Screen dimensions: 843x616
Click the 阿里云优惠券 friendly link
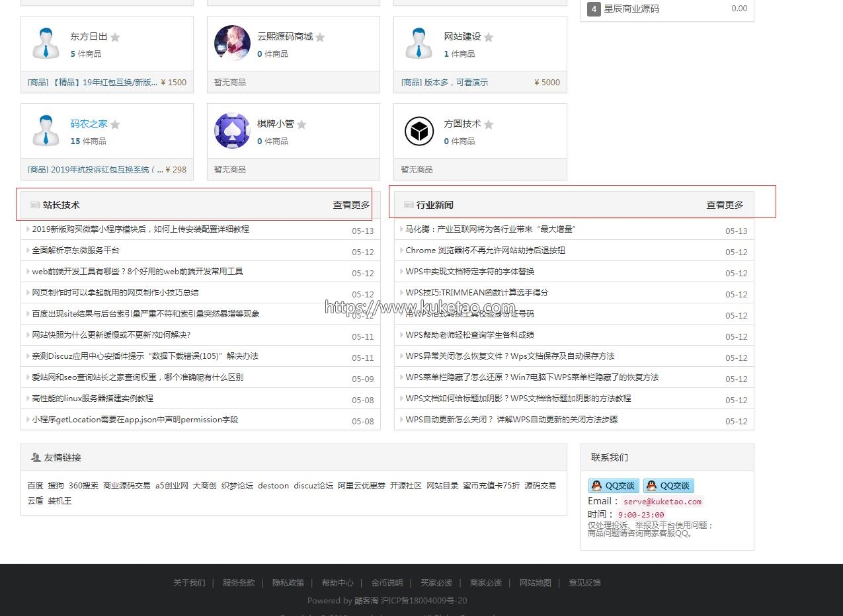click(x=361, y=486)
